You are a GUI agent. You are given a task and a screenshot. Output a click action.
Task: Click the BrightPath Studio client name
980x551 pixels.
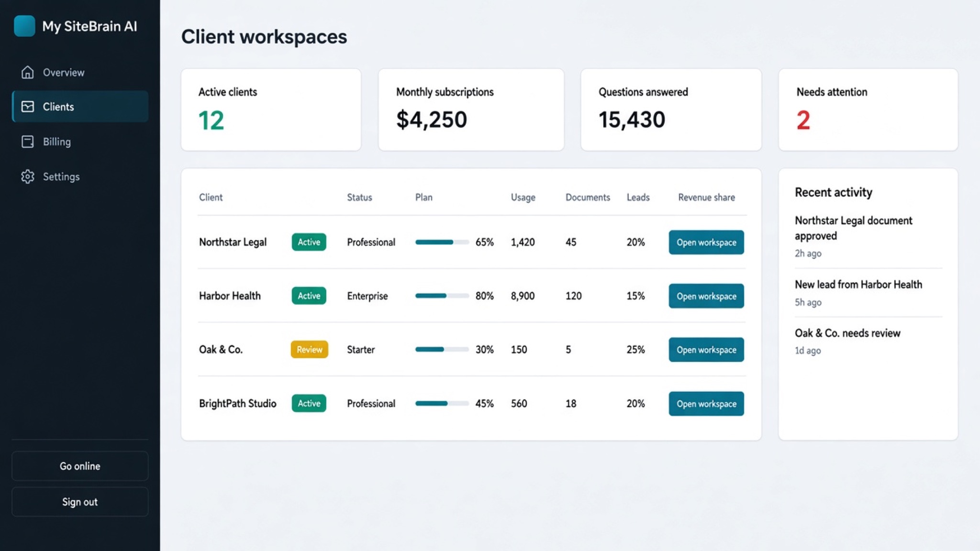(x=237, y=403)
